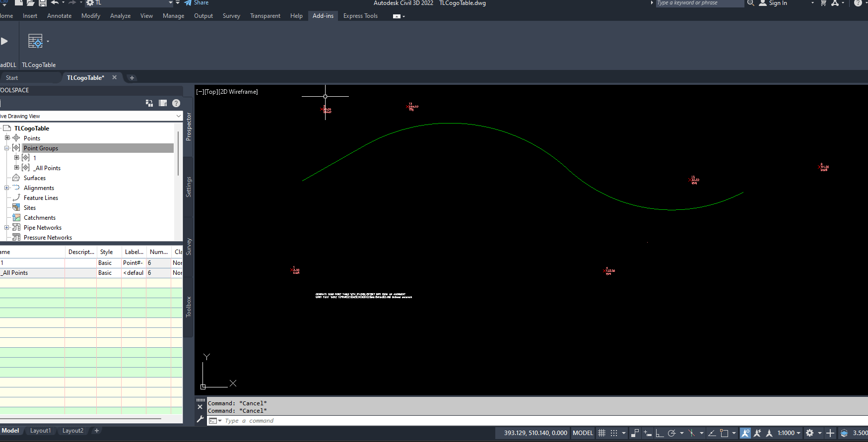868x442 pixels.
Task: Toggle 2D object snap in status bar
Action: pos(724,433)
